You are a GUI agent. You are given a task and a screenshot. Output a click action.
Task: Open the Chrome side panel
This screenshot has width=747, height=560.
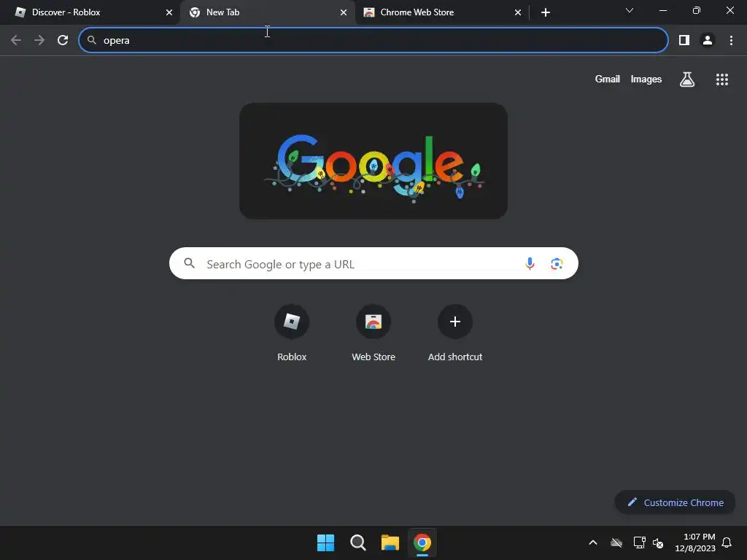[x=684, y=40]
